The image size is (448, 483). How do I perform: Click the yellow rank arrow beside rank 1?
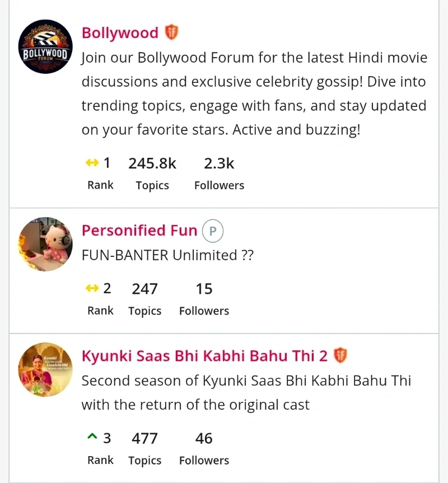coord(92,163)
